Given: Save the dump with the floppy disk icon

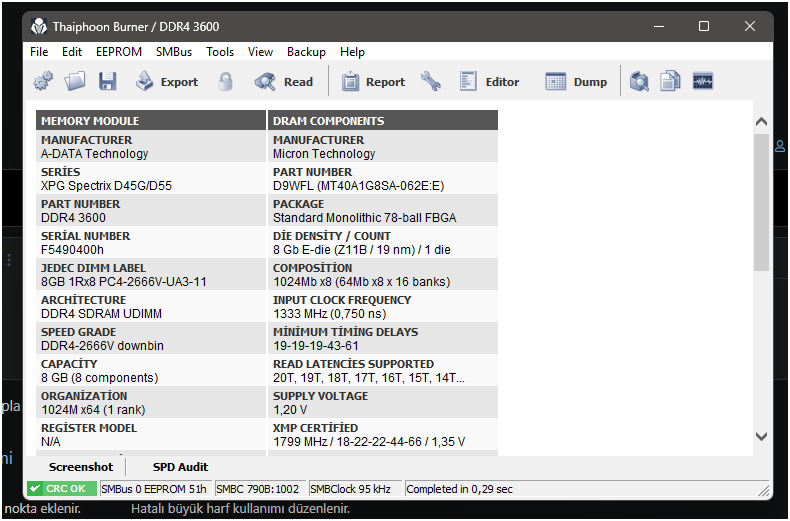Looking at the screenshot, I should coord(108,81).
